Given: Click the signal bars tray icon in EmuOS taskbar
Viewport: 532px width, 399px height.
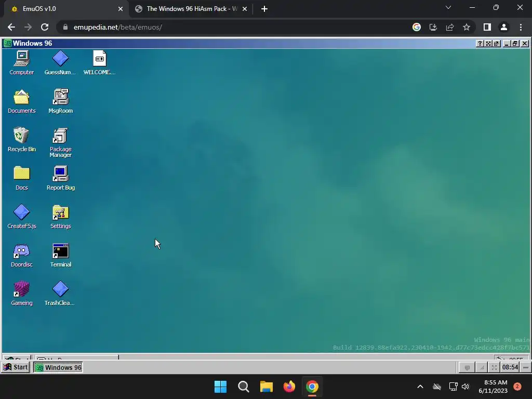Looking at the screenshot, I should pos(481,367).
